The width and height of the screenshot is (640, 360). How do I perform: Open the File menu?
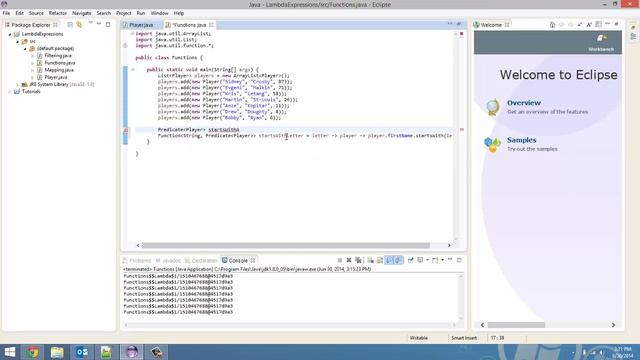(6, 13)
